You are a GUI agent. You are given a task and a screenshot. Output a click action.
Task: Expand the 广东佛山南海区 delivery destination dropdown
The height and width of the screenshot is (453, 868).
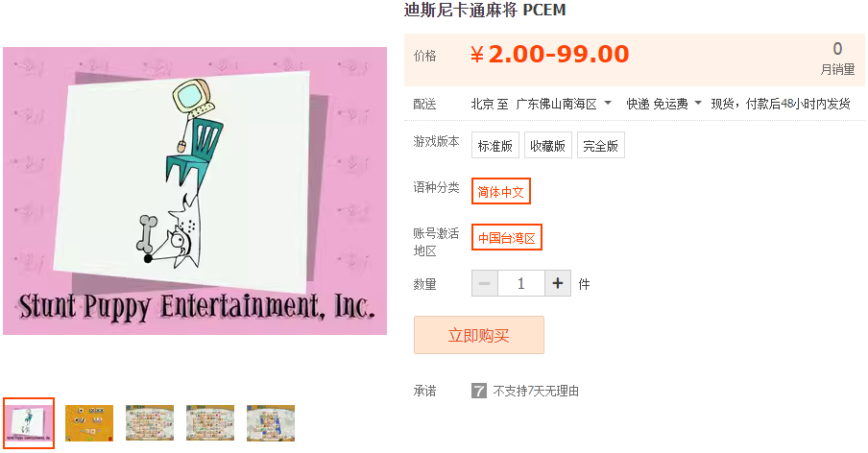(564, 104)
